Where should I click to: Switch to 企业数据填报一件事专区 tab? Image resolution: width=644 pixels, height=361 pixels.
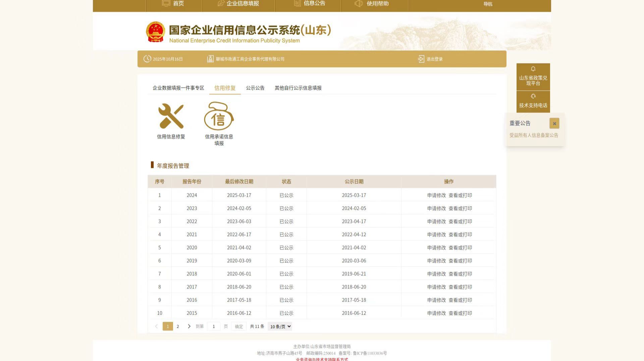178,88
